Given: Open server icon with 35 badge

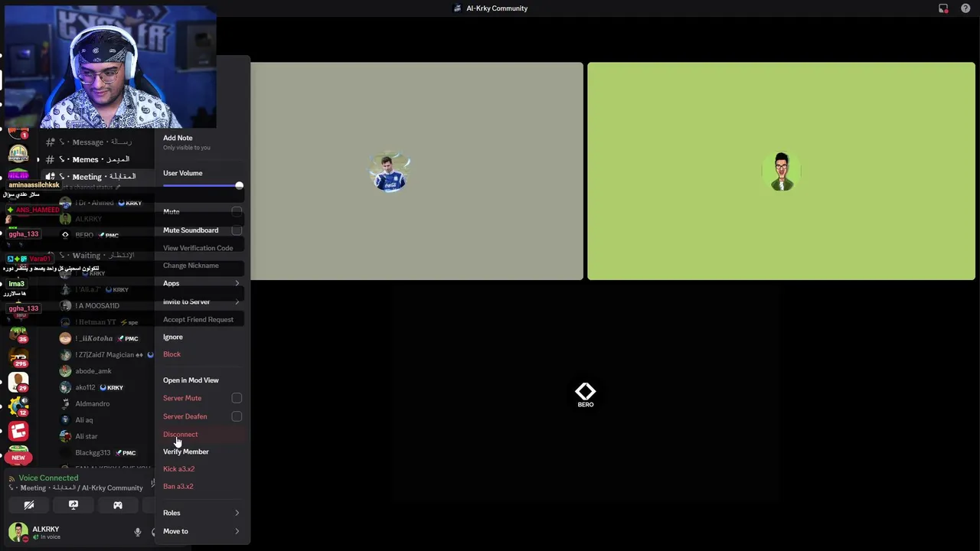Looking at the screenshot, I should click(x=18, y=334).
